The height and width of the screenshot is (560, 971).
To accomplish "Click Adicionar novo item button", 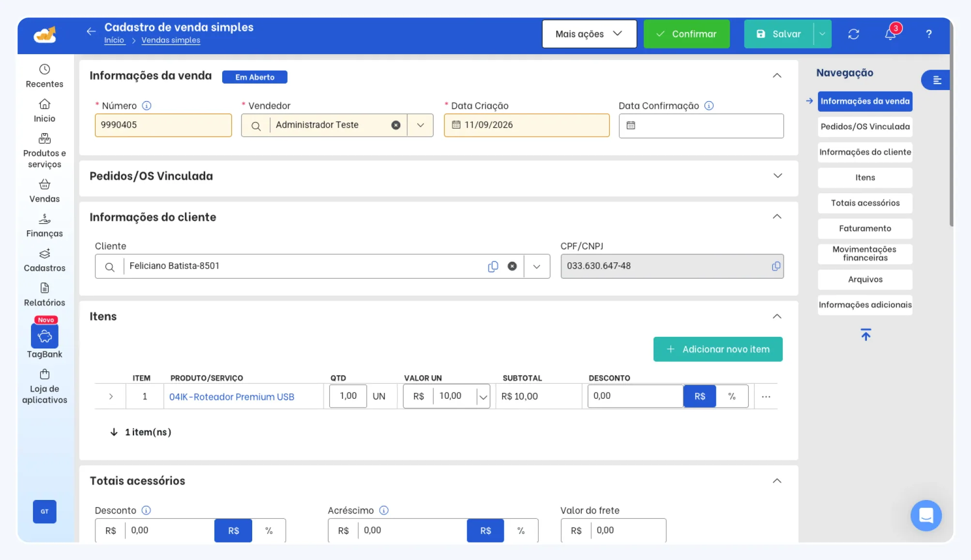I will pos(717,349).
